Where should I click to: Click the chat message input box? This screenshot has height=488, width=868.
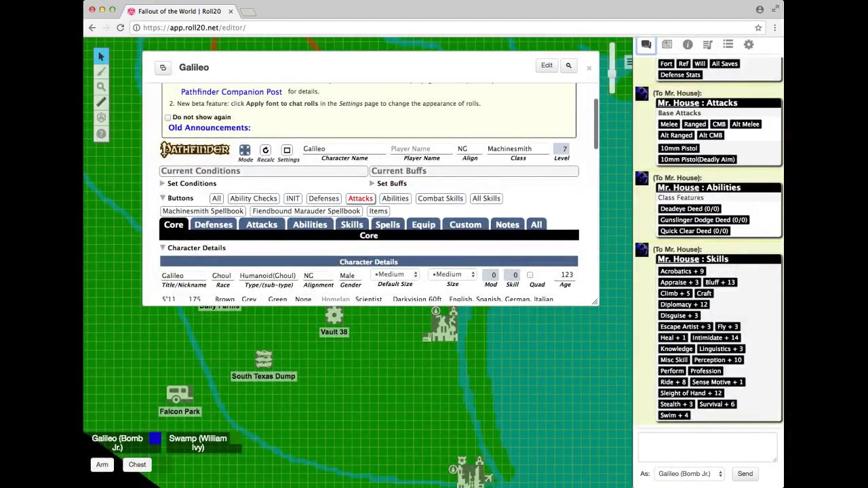point(708,448)
